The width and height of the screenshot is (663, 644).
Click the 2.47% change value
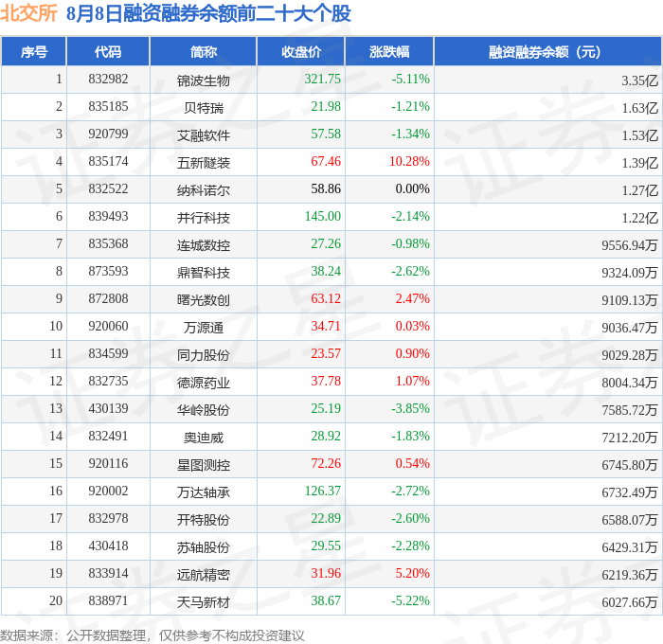click(412, 299)
